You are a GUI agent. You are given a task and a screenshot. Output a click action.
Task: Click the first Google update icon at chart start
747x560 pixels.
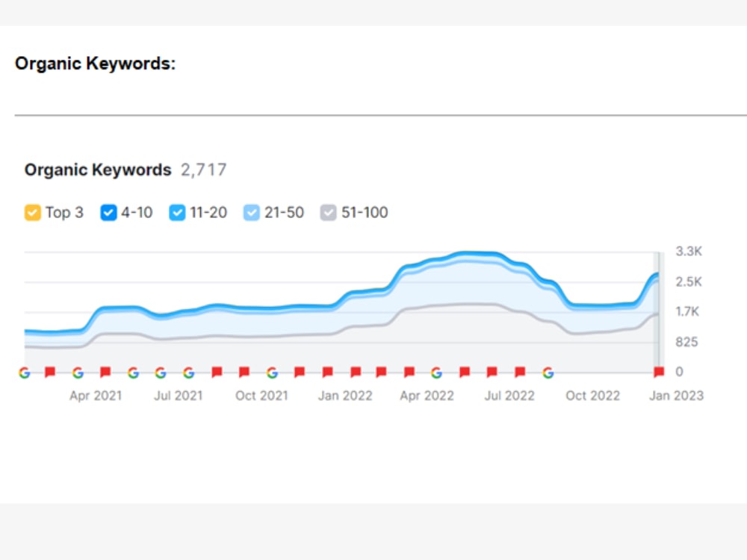click(x=25, y=373)
